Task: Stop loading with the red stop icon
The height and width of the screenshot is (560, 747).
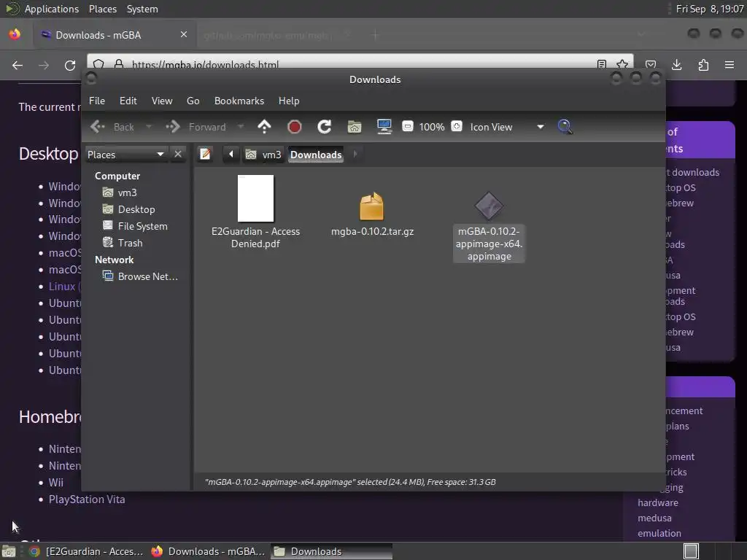Action: 295,127
